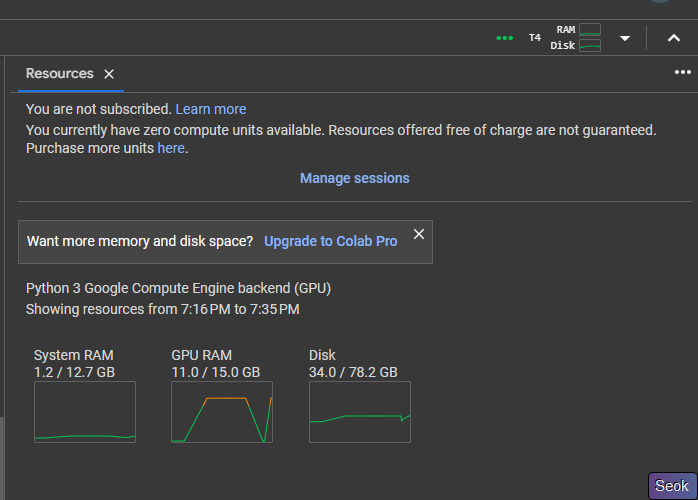Screen dimensions: 698x500
Task: Collapse the header with the up chevron
Action: click(x=673, y=38)
